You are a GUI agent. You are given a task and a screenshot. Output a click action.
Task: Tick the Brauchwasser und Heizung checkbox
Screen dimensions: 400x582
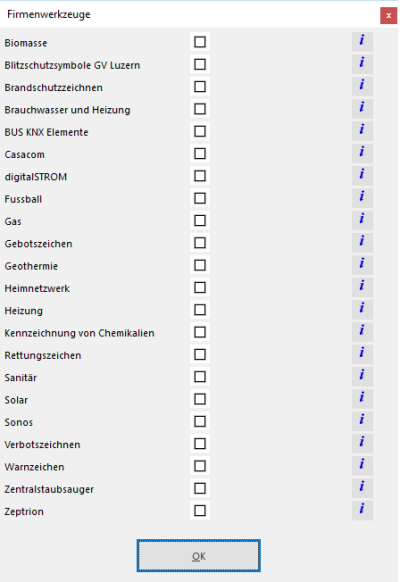200,109
